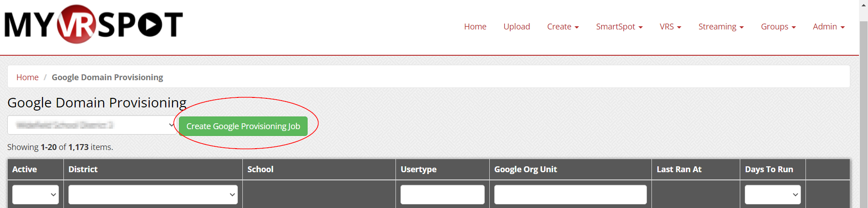Click the MyVRSpot logo
Image resolution: width=868 pixels, height=208 pixels.
93,24
